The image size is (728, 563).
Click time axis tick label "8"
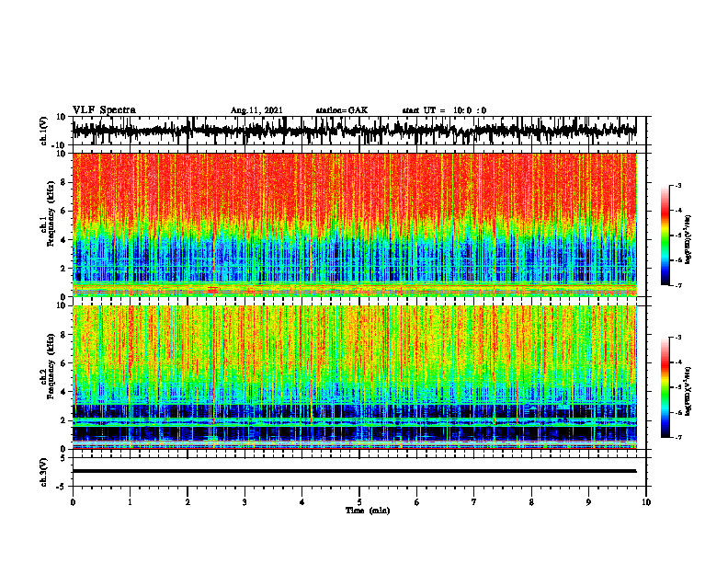531,502
